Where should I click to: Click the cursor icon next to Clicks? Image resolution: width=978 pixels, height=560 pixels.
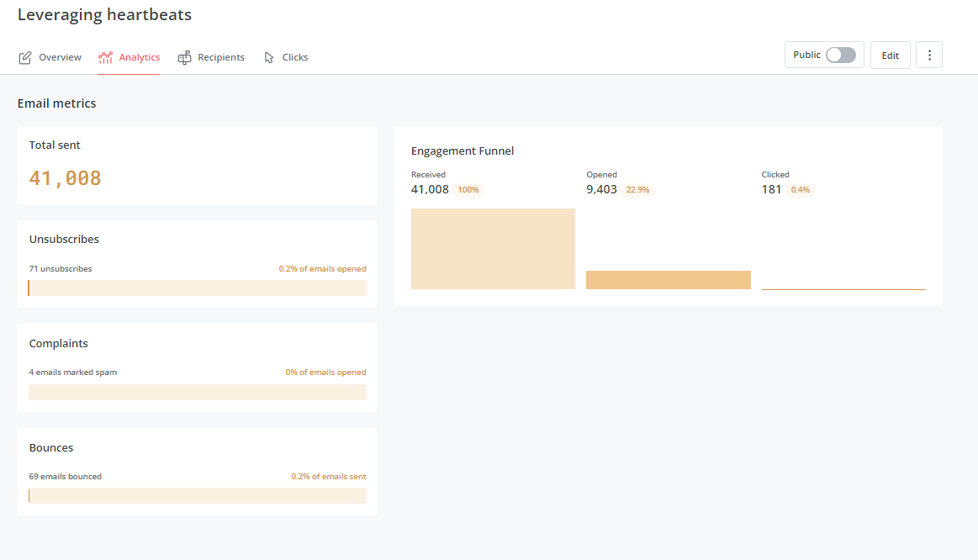(267, 56)
